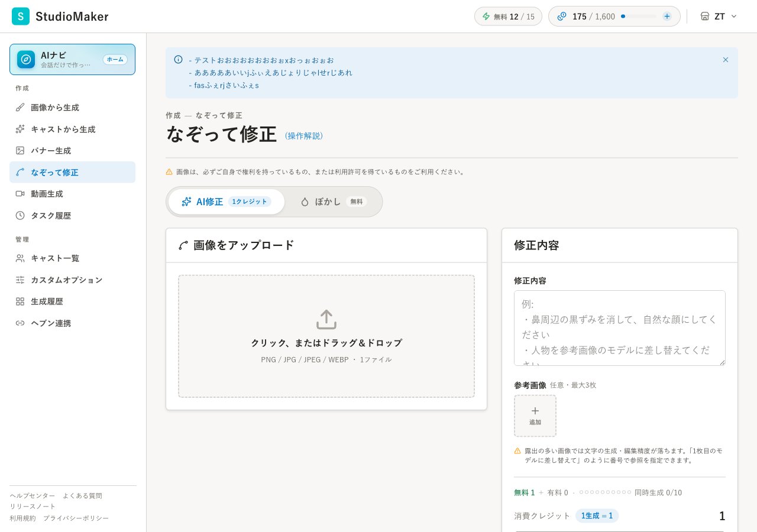Click the grid icon beside 生成履歴
757x532 pixels.
click(20, 301)
